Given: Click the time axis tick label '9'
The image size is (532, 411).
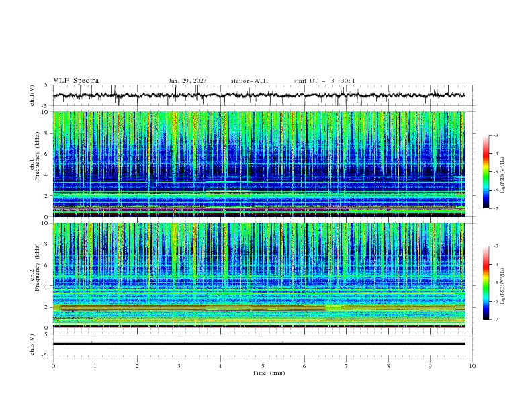Looking at the screenshot, I should click(430, 366).
